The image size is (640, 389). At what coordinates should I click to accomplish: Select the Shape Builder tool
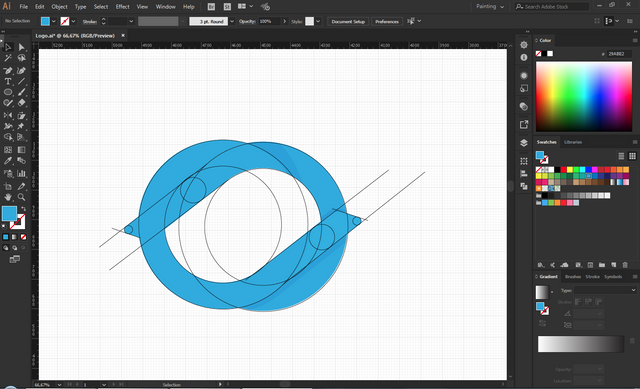click(8, 137)
